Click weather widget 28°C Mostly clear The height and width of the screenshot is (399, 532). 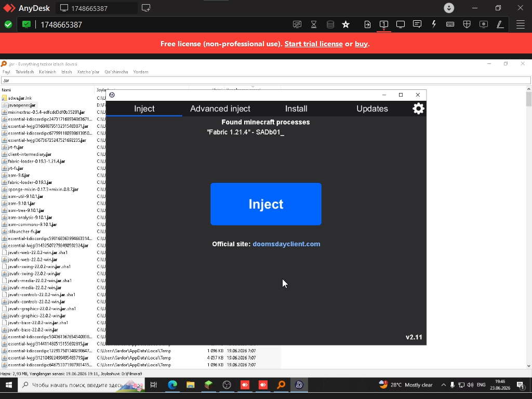pos(405,385)
